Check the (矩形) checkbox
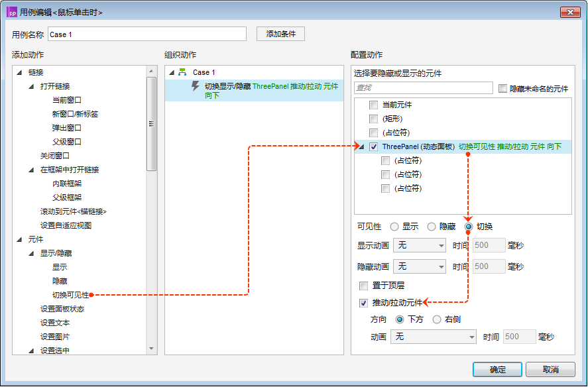Viewport: 588px width, 387px height. pos(373,119)
